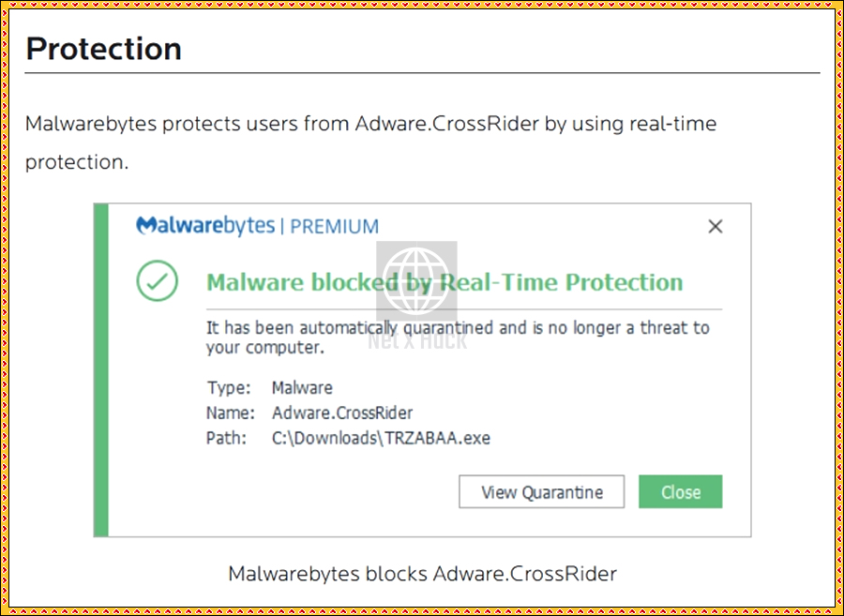The width and height of the screenshot is (844, 616).
Task: Click the Name: label
Action: [231, 413]
